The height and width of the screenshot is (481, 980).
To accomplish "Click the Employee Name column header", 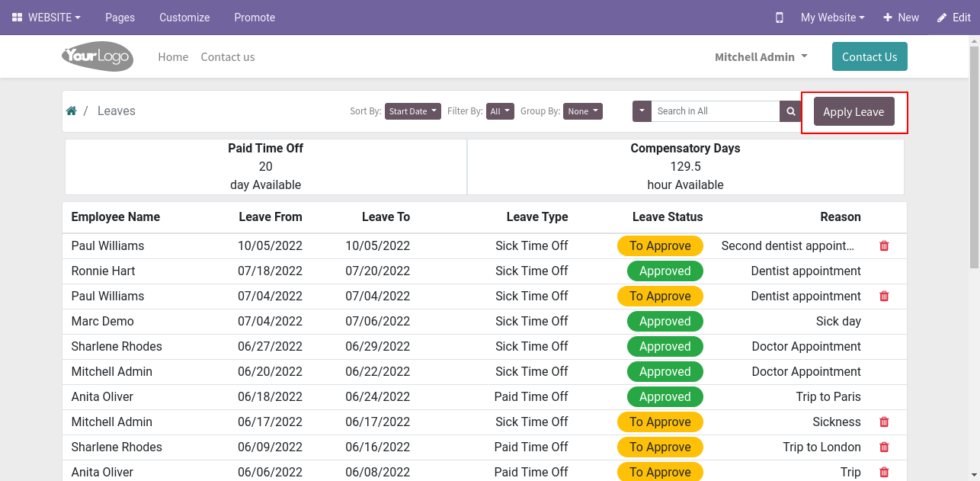I will click(x=116, y=217).
